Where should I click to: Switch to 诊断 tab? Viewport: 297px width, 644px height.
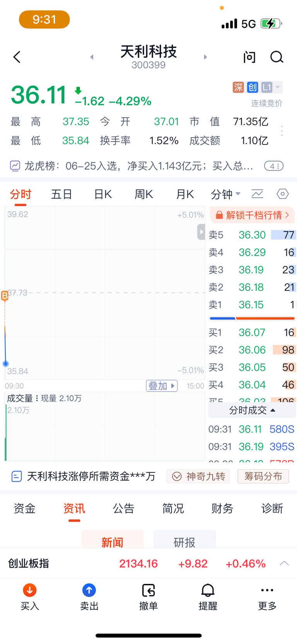click(x=272, y=508)
